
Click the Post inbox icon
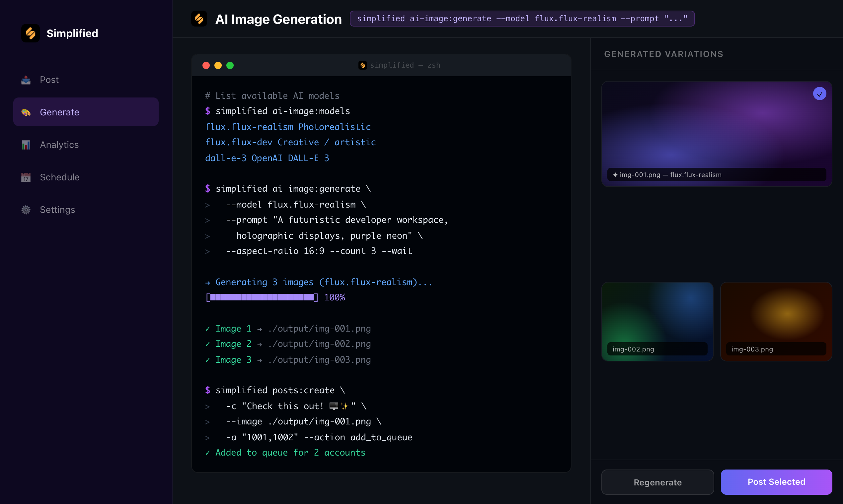26,80
